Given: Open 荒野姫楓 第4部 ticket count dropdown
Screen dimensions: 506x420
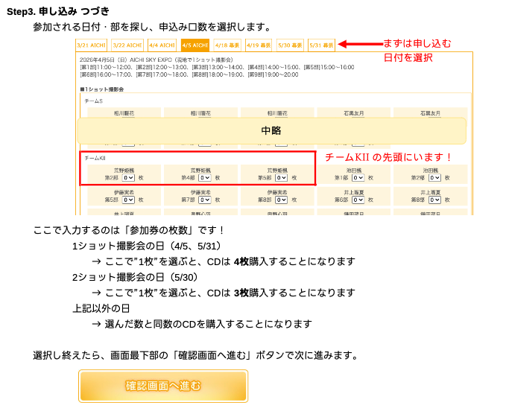Looking at the screenshot, I should 205,178.
